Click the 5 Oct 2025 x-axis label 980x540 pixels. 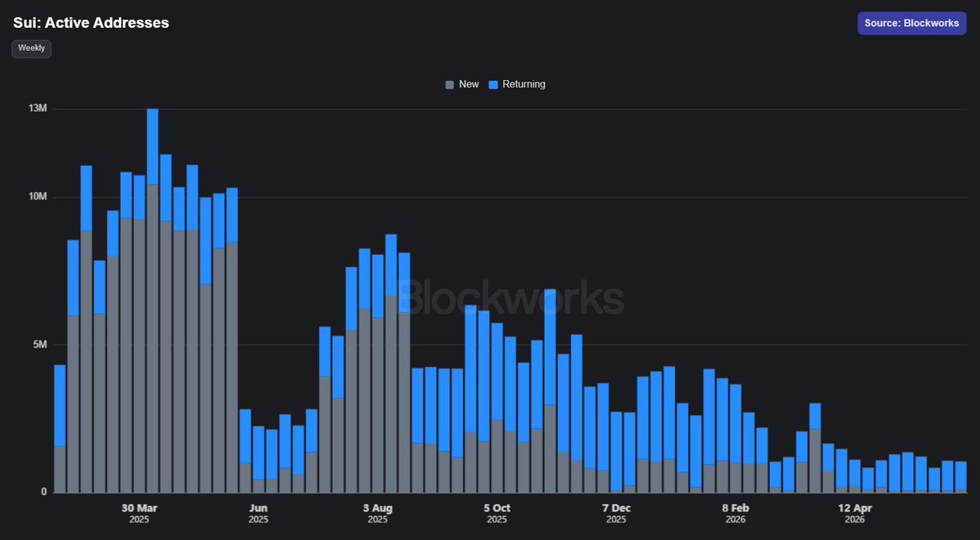(497, 513)
